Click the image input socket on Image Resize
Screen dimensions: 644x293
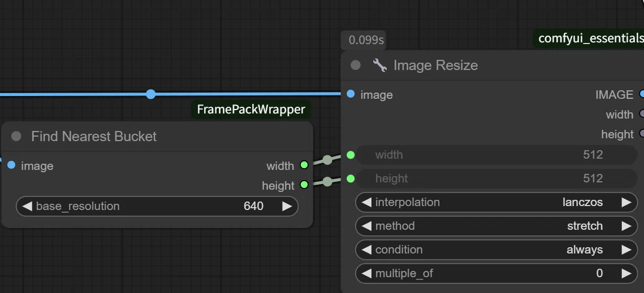click(x=351, y=94)
